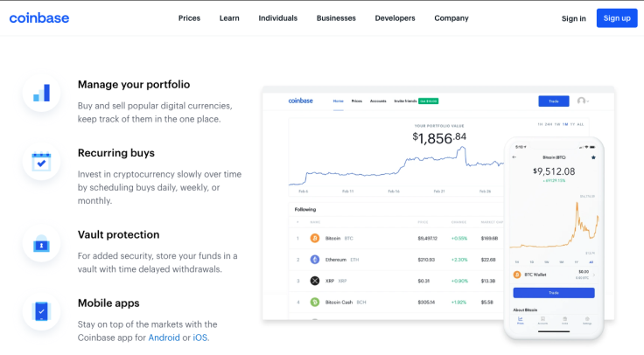Follow the Android app link

(x=164, y=338)
